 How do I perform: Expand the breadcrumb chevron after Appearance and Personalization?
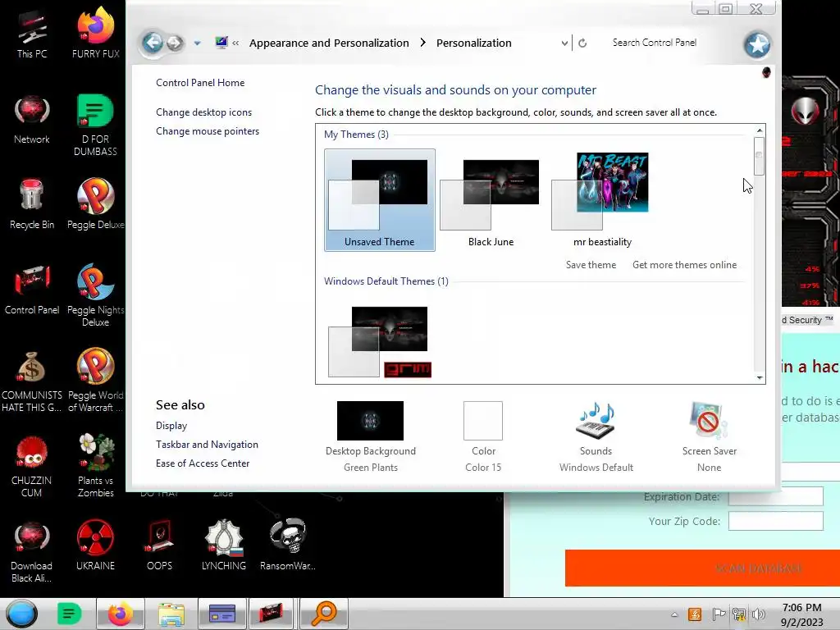click(422, 43)
